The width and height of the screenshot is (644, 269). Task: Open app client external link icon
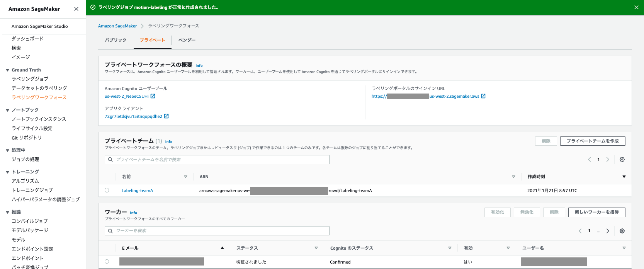[167, 116]
